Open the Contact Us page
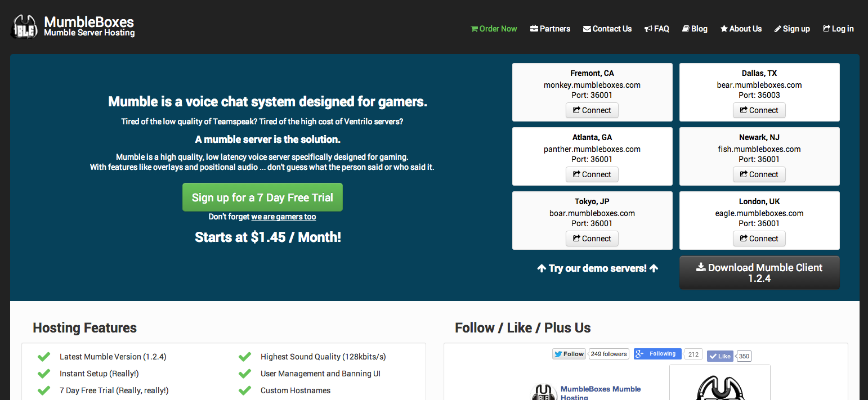This screenshot has width=868, height=400. point(607,29)
